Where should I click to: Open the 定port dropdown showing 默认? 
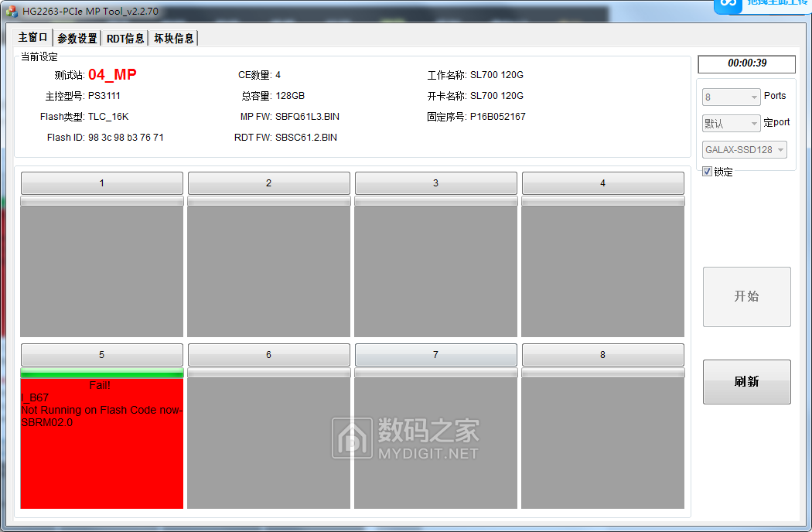[731, 123]
